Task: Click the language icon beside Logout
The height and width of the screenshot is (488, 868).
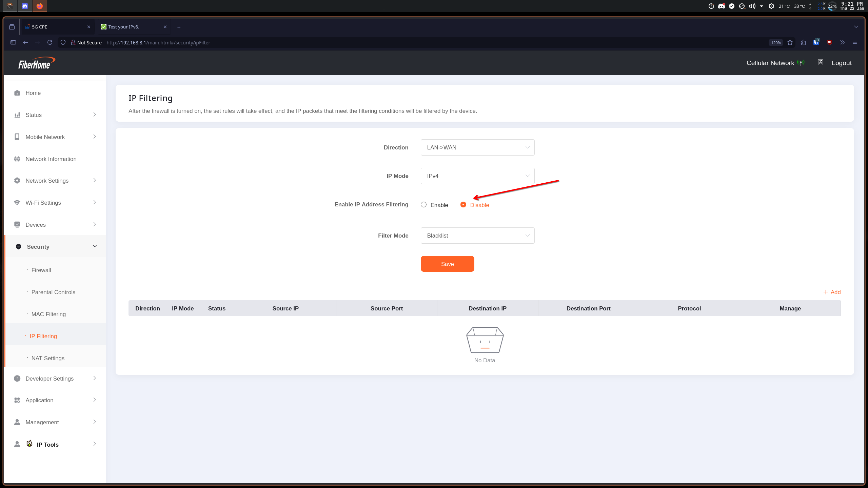Action: [x=821, y=63]
